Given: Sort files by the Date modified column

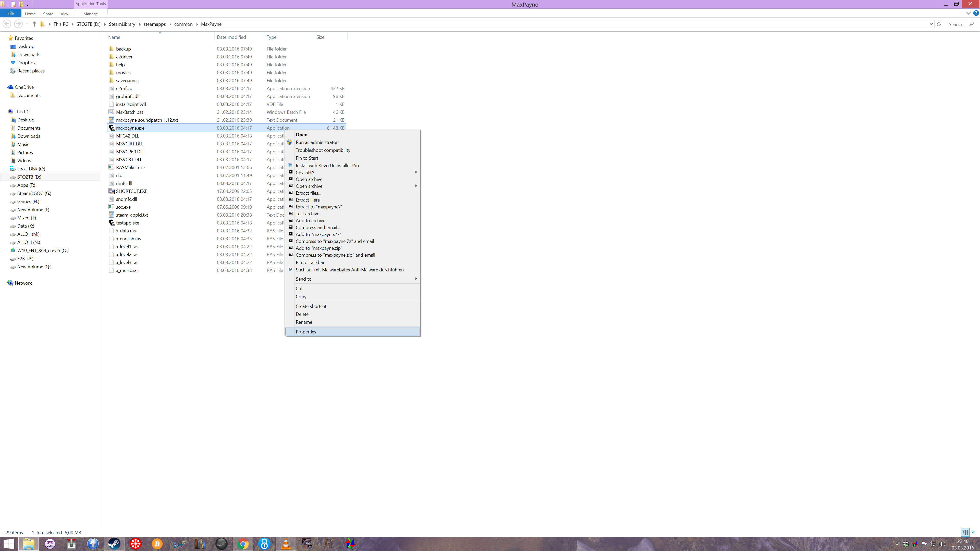Looking at the screenshot, I should pyautogui.click(x=231, y=37).
